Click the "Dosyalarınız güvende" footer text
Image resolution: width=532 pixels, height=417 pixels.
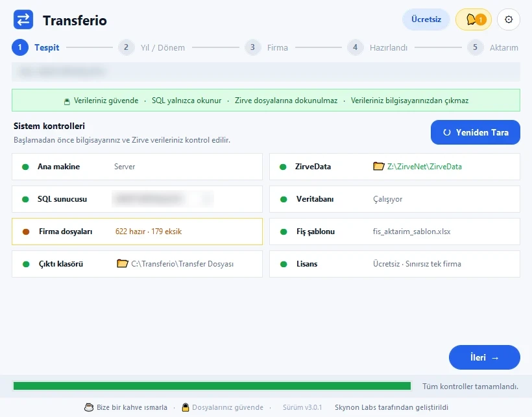click(228, 407)
